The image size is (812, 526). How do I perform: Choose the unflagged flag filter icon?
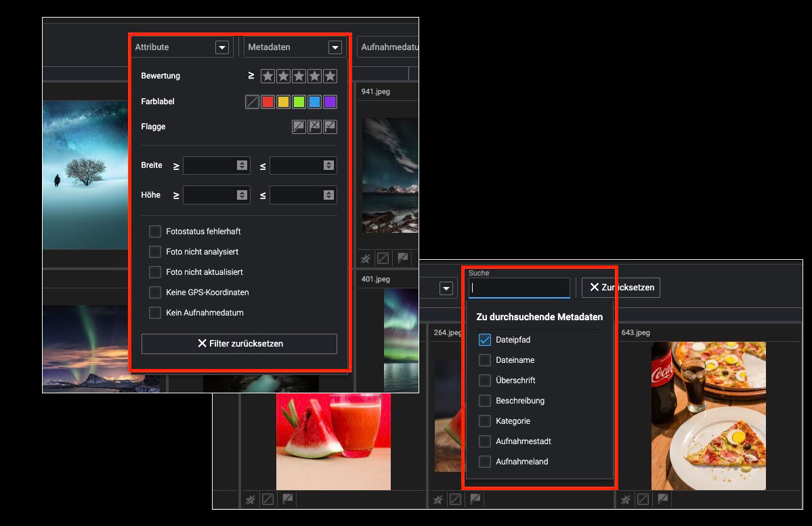[299, 127]
